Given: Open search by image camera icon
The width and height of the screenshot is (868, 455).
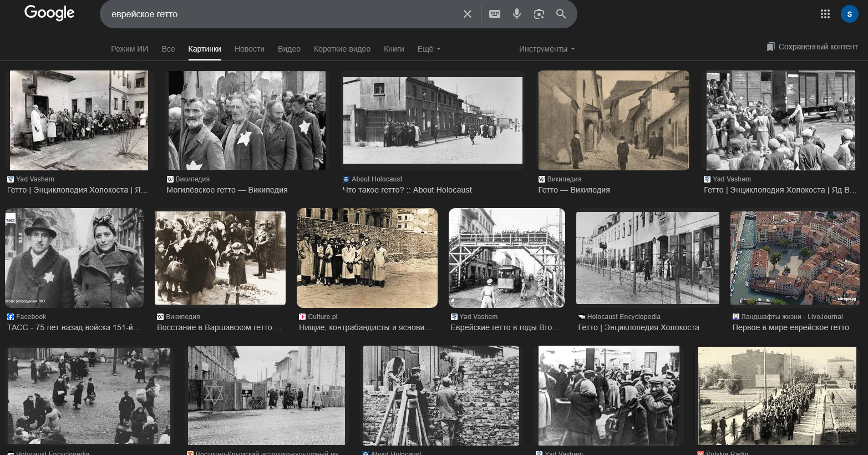Looking at the screenshot, I should coord(539,14).
